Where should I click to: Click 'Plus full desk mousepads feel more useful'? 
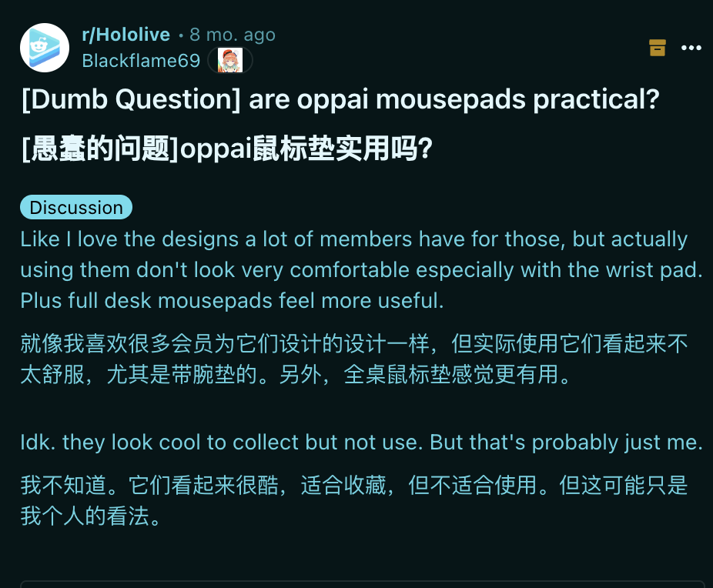tap(232, 301)
